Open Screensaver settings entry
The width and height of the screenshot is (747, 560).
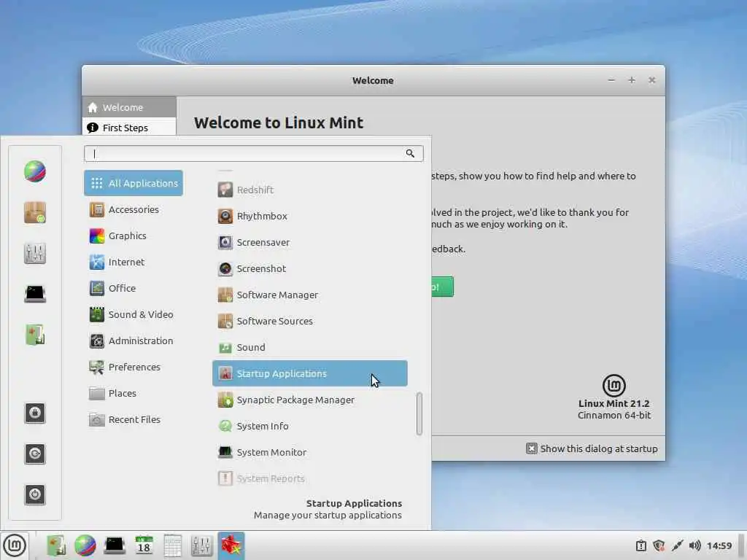tap(309, 242)
